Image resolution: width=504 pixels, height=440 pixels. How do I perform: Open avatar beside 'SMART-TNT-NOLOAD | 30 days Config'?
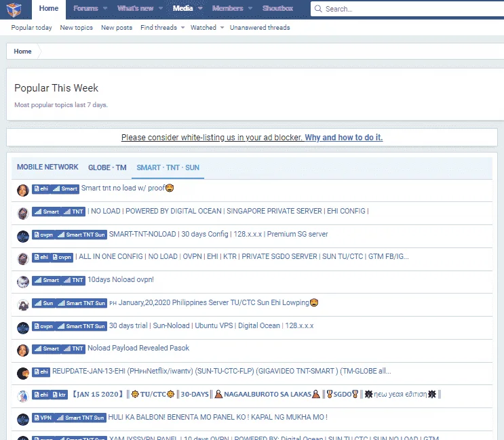coord(23,237)
